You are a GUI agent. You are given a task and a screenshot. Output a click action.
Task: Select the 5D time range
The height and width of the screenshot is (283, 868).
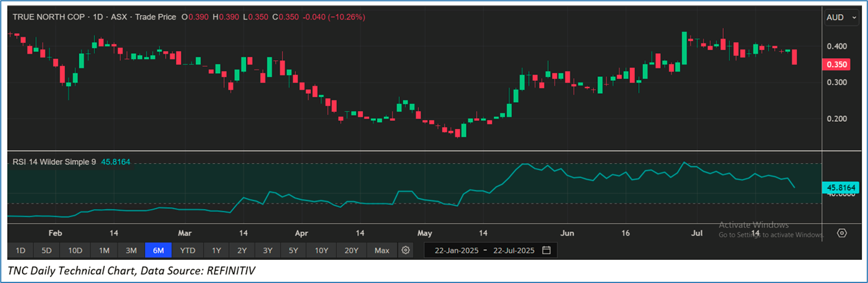click(x=46, y=250)
